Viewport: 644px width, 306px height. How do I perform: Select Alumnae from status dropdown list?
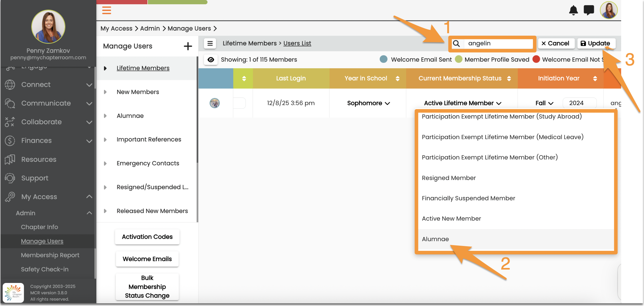pyautogui.click(x=435, y=239)
